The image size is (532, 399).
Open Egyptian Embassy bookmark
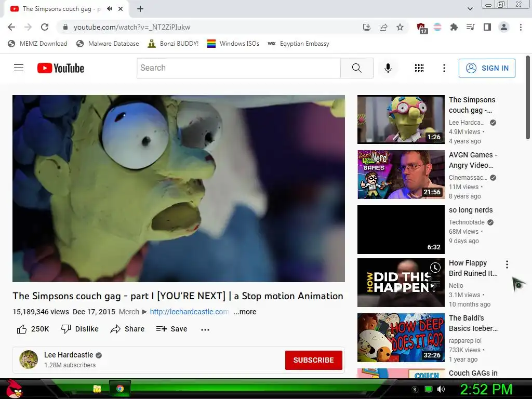pos(299,44)
